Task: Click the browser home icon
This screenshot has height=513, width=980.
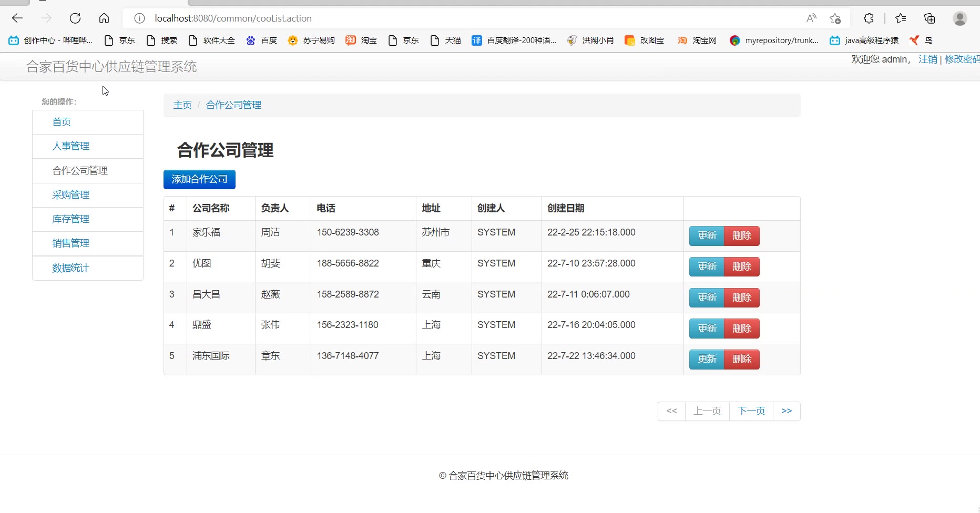Action: pyautogui.click(x=104, y=18)
